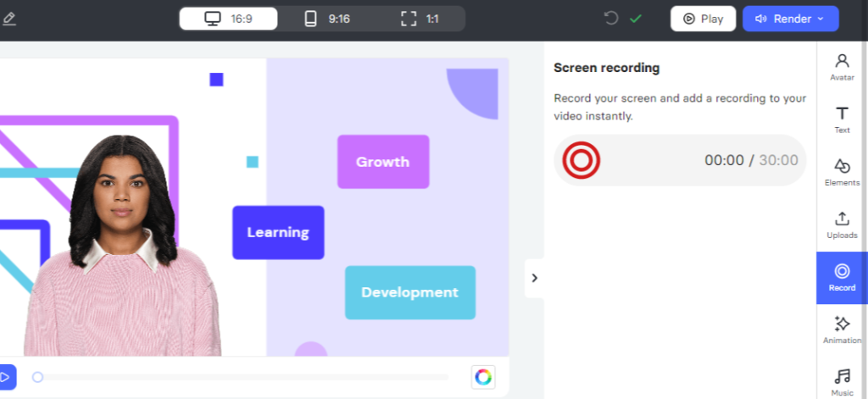Click the pencil edit icon at top left
The width and height of the screenshot is (868, 399).
[8, 19]
